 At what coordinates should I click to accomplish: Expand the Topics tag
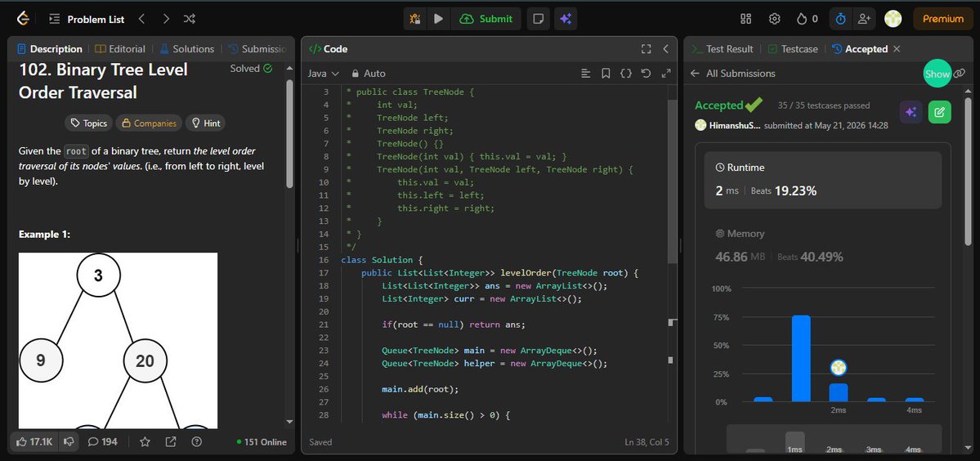tap(89, 123)
